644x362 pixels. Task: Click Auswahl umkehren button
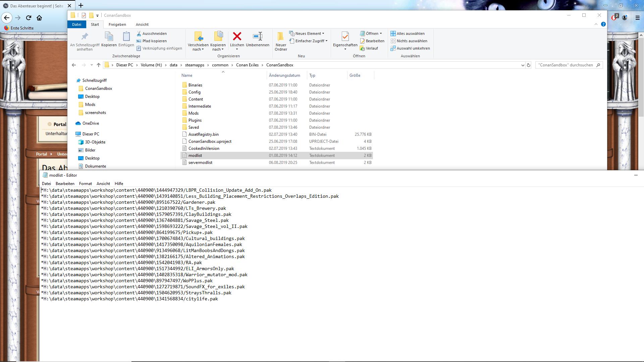pyautogui.click(x=410, y=48)
